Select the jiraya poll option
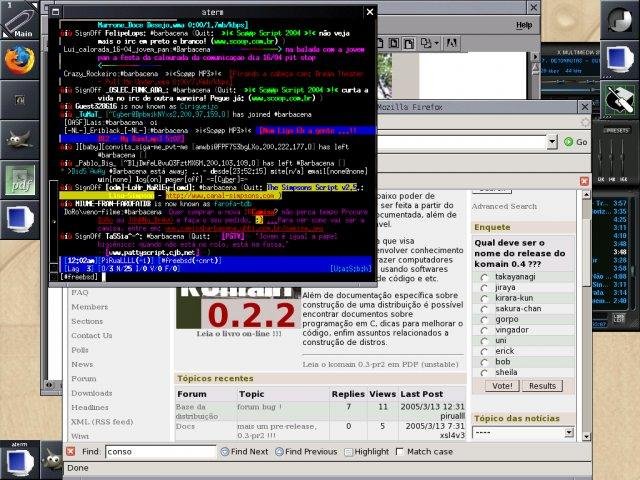 coord(484,288)
